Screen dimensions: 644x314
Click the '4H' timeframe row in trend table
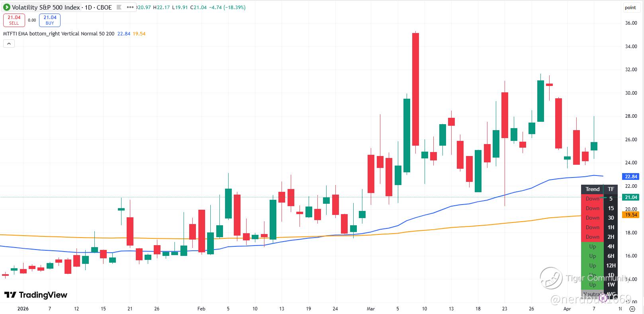coord(611,246)
